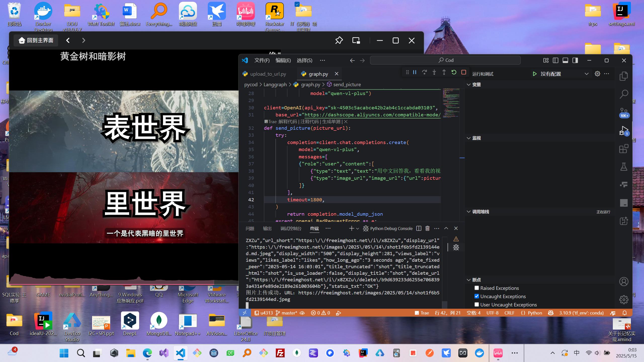Open notifications bell in status bar
644x362 pixels.
(625, 313)
